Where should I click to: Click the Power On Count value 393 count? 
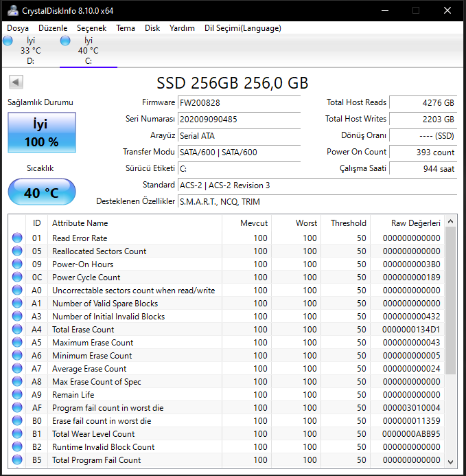coord(423,152)
